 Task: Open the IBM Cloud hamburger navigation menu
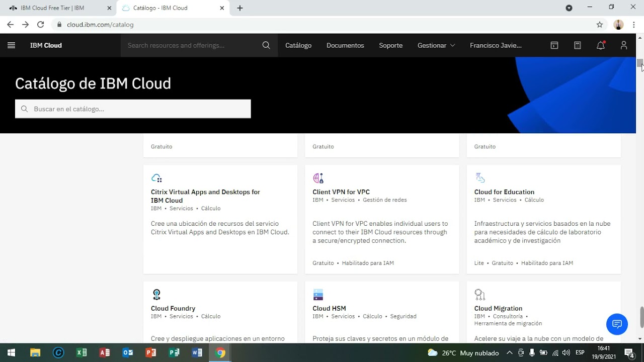12,45
